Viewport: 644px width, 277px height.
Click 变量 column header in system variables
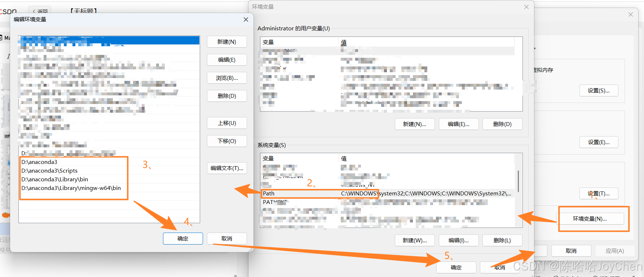click(299, 159)
